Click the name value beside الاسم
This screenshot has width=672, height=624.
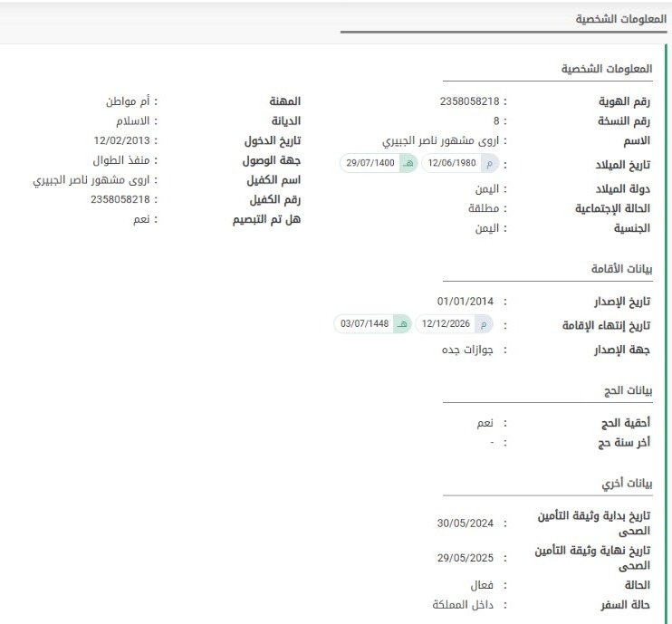pos(441,141)
